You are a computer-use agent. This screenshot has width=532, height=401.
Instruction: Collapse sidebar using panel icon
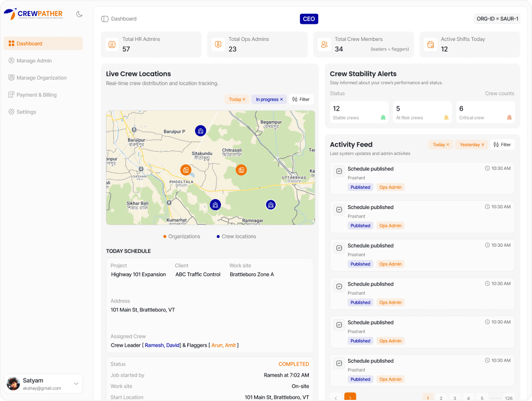point(105,19)
